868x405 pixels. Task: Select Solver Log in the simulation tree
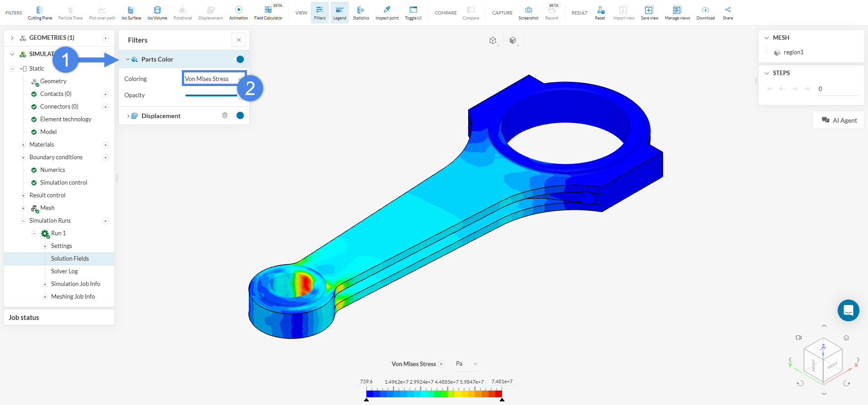point(64,271)
